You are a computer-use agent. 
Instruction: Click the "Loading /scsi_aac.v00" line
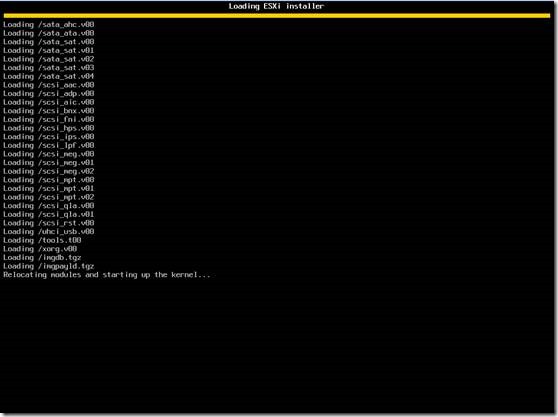click(49, 85)
